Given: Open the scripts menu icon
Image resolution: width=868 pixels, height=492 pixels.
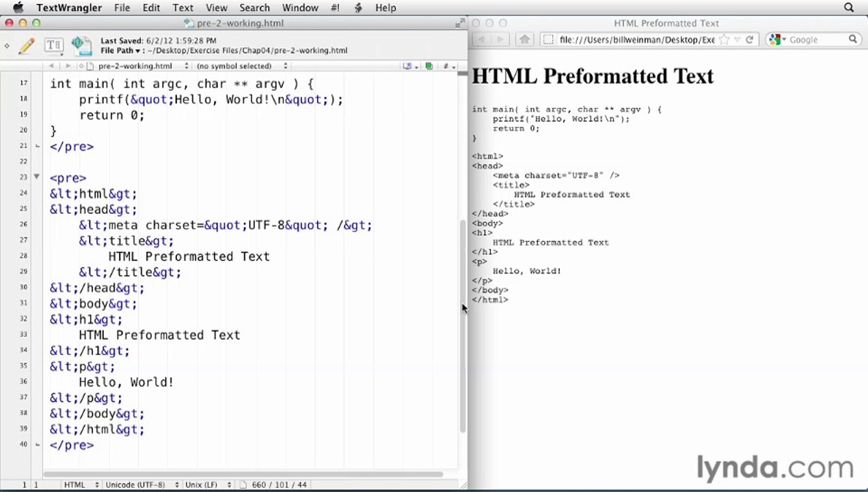Looking at the screenshot, I should 358,8.
